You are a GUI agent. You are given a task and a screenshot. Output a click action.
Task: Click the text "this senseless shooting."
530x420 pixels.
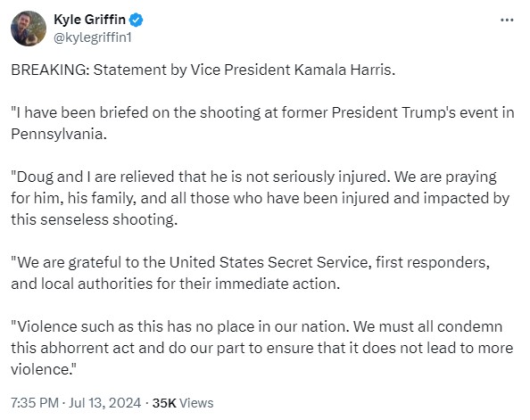click(94, 219)
